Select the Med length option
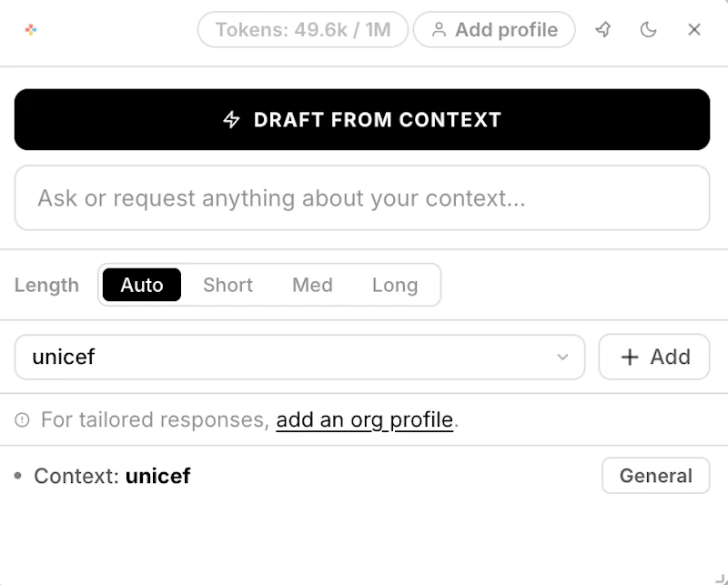The image size is (728, 585). (312, 285)
